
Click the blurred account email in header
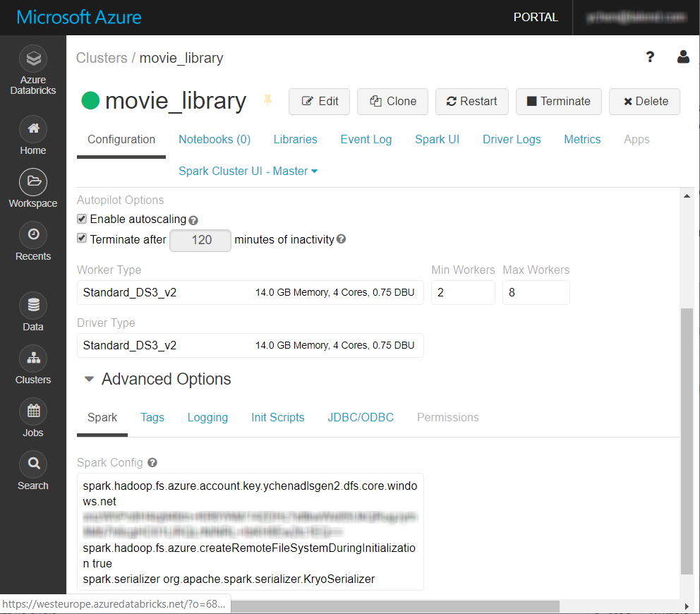[636, 17]
